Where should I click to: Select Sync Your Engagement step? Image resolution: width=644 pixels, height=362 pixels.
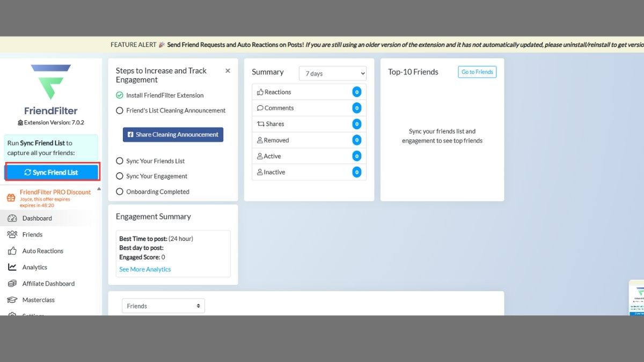coord(151,176)
